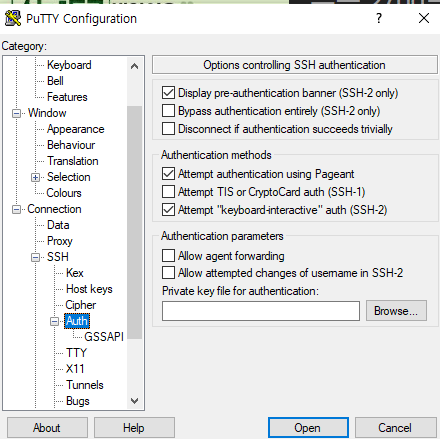Enable Disconnect if authentication succeeds trivially

click(168, 129)
